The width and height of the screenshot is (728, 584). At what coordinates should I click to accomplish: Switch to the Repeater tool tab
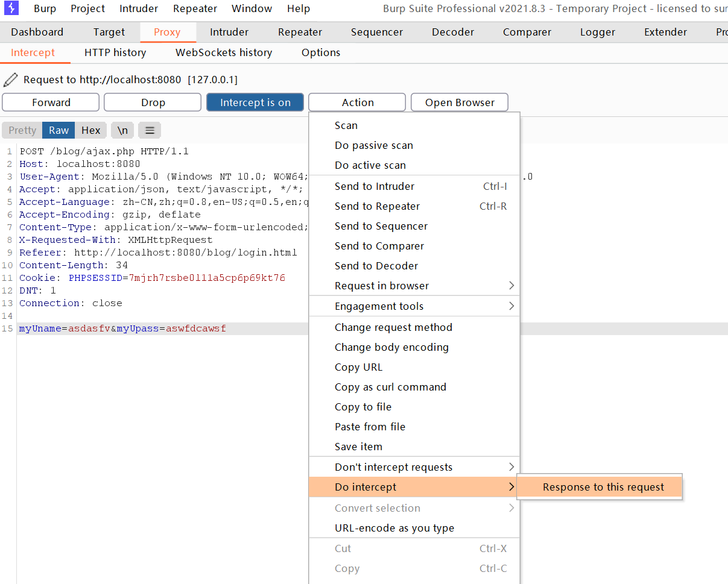(300, 32)
